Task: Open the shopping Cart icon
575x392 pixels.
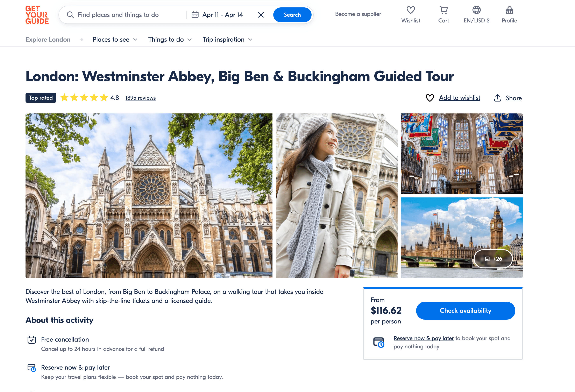Action: coord(443,10)
